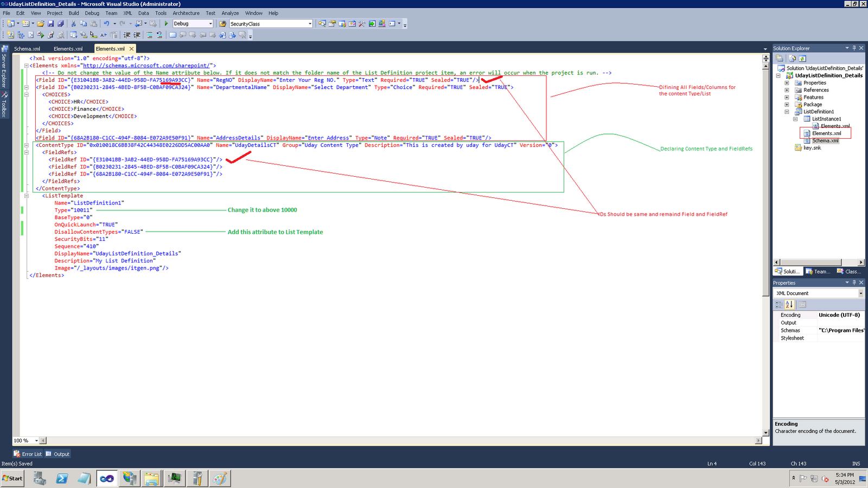This screenshot has width=868, height=488.
Task: Click Solution Explorer horizontal scrollbar thumb
Action: pos(810,262)
